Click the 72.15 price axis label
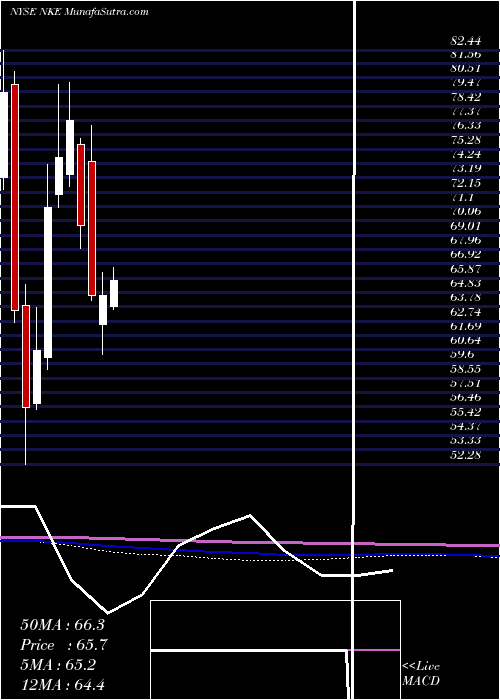The width and height of the screenshot is (500, 700). 466,183
